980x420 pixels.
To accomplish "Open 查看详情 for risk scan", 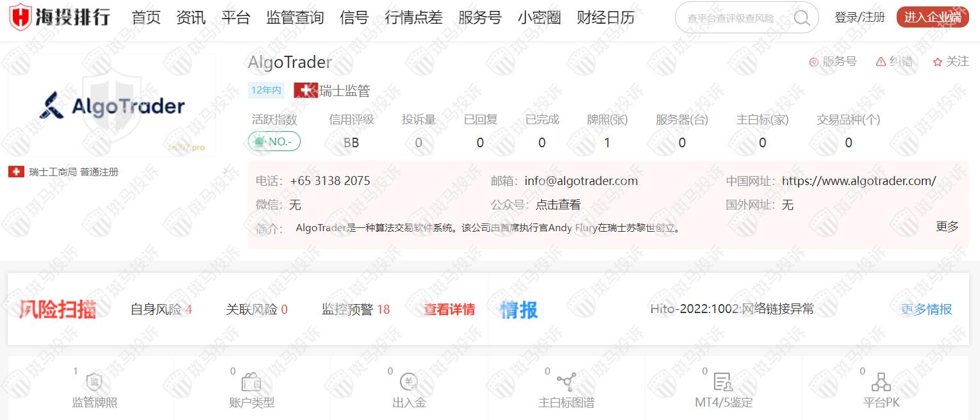I will point(449,310).
